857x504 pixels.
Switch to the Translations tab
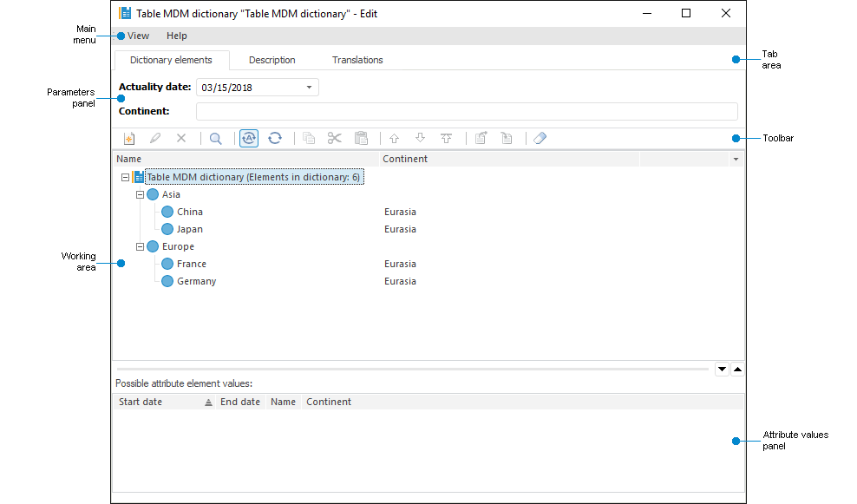357,59
